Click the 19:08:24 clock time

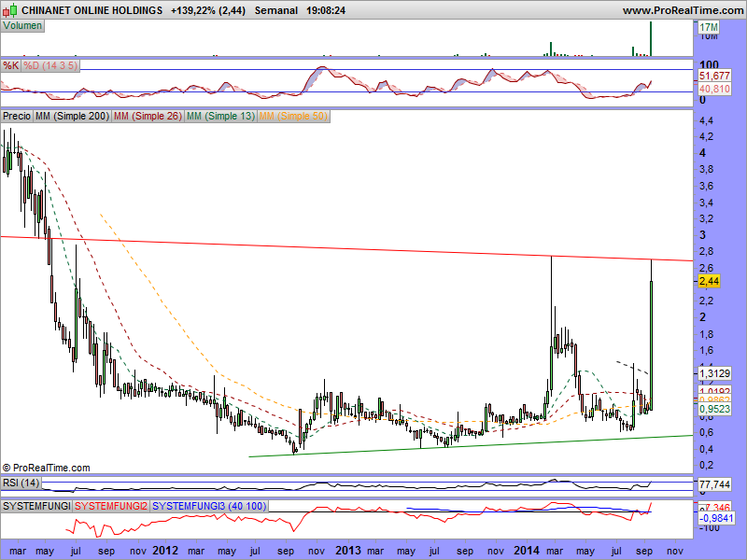pyautogui.click(x=326, y=10)
